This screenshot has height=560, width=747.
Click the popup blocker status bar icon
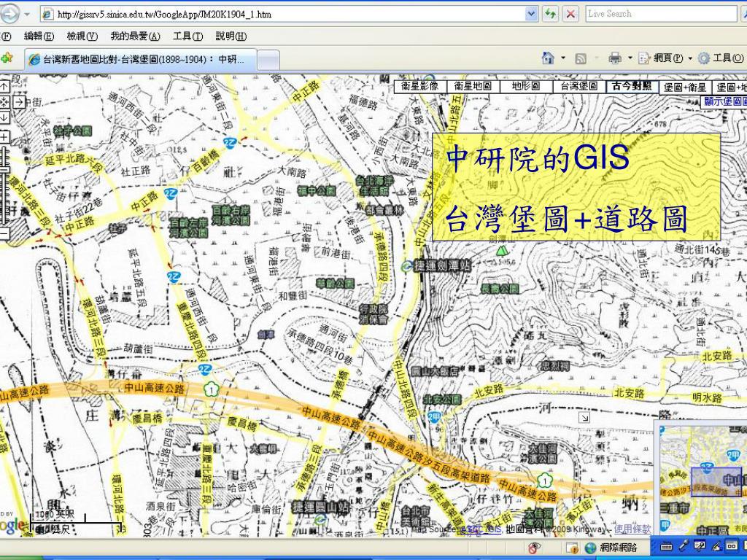click(x=572, y=548)
